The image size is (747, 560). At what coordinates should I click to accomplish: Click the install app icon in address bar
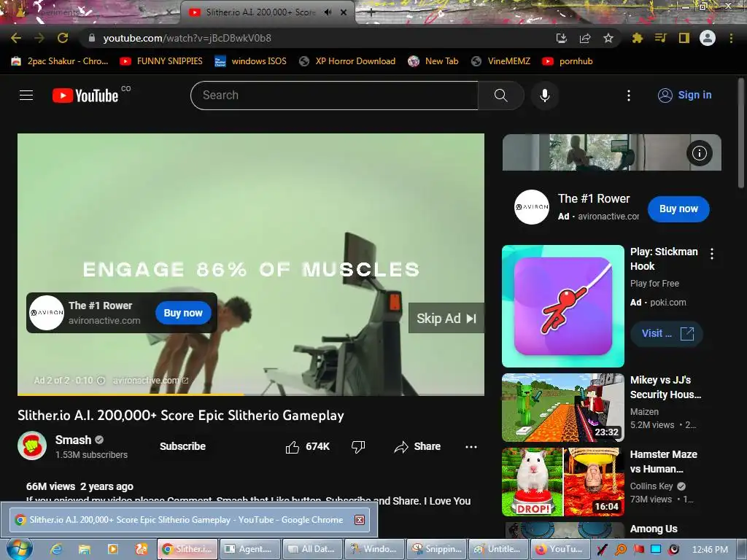coord(562,38)
